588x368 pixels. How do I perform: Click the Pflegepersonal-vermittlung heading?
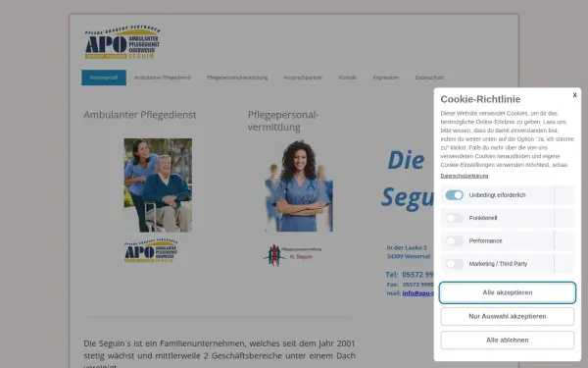point(283,121)
